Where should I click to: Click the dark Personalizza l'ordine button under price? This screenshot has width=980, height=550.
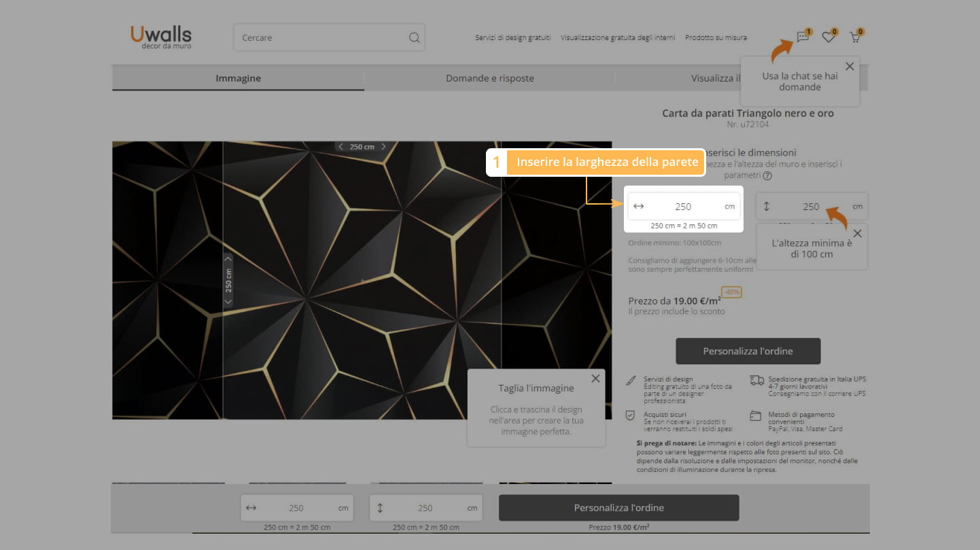click(x=748, y=351)
